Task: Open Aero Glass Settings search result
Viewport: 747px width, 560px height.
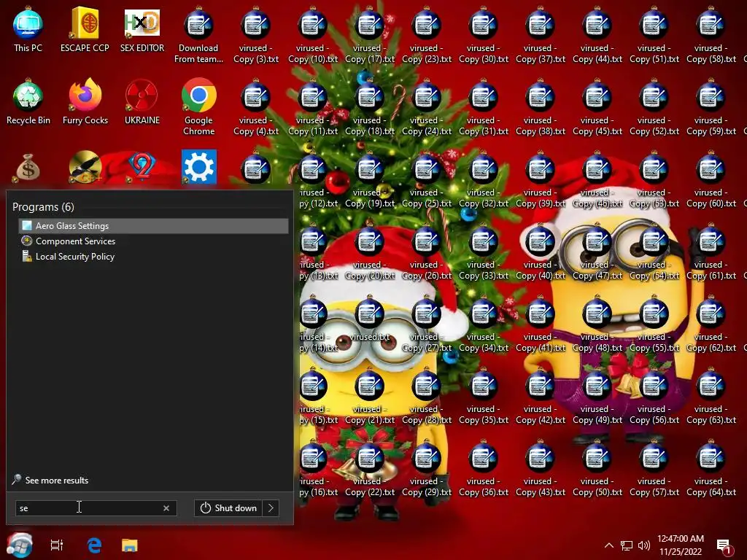Action: [153, 226]
